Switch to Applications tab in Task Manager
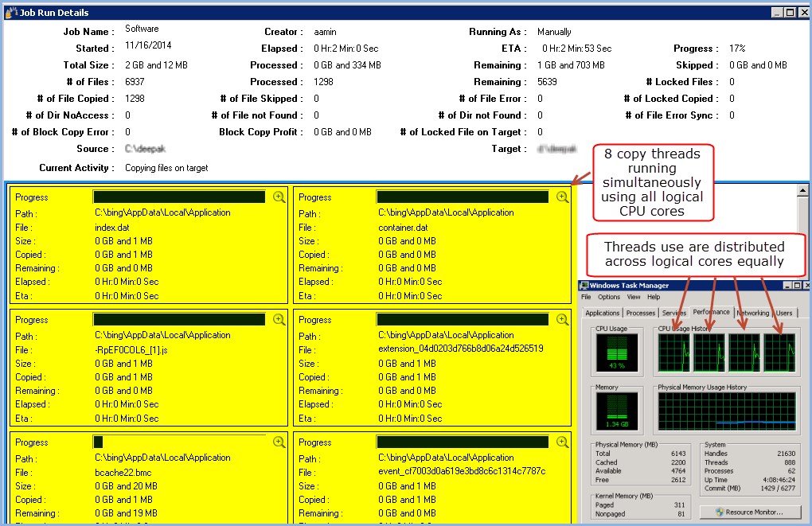 [602, 314]
